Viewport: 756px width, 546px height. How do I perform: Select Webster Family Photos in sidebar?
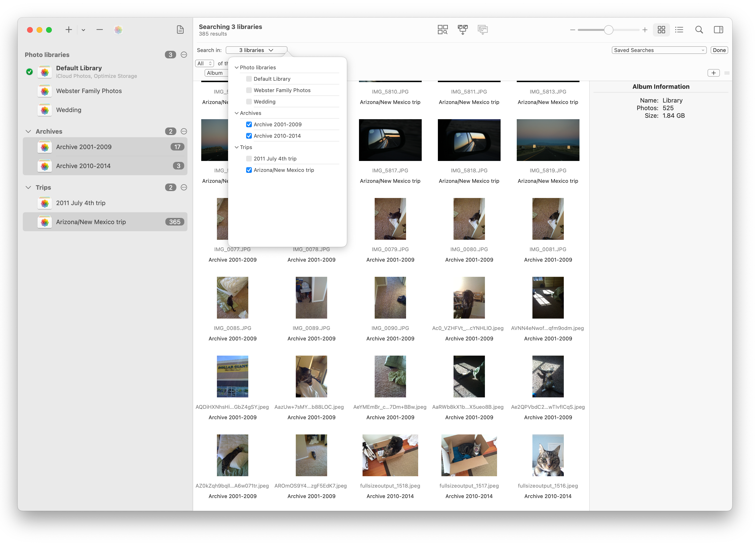pos(89,91)
